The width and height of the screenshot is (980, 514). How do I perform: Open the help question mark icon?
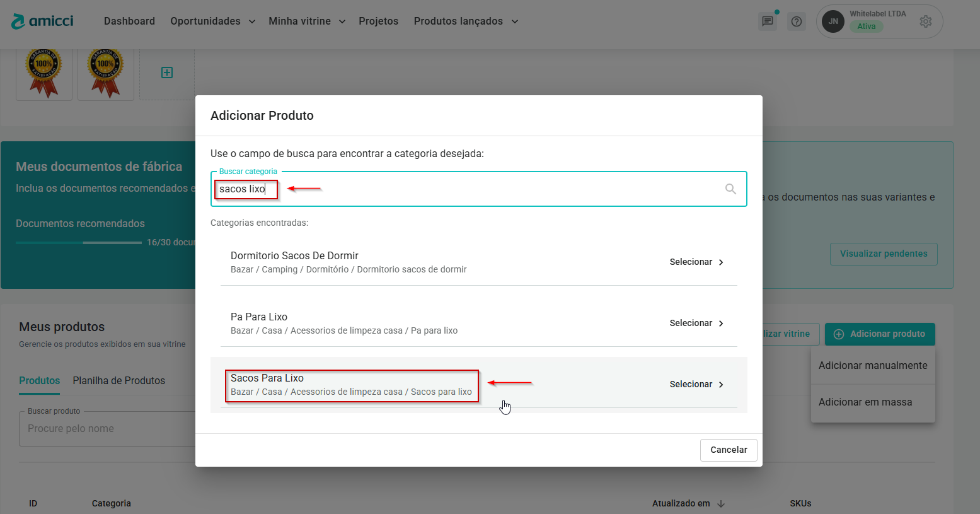tap(797, 21)
